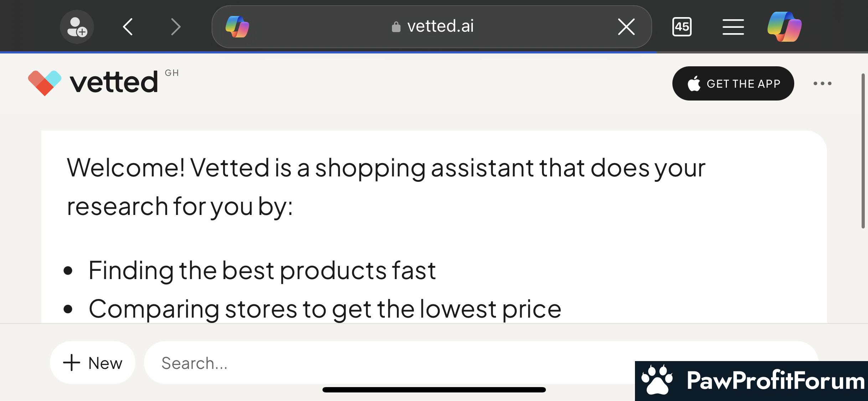
Task: Go forward to the next page
Action: pos(176,27)
